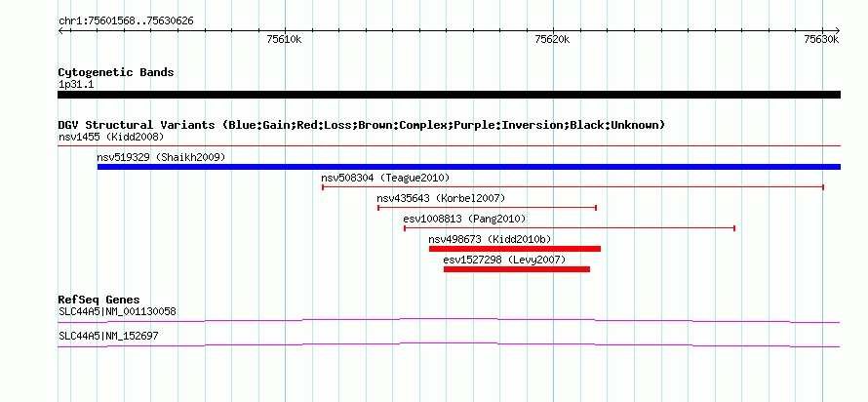868x402 pixels.
Task: Click the nsv1455 thin red line
Action: coord(449,146)
